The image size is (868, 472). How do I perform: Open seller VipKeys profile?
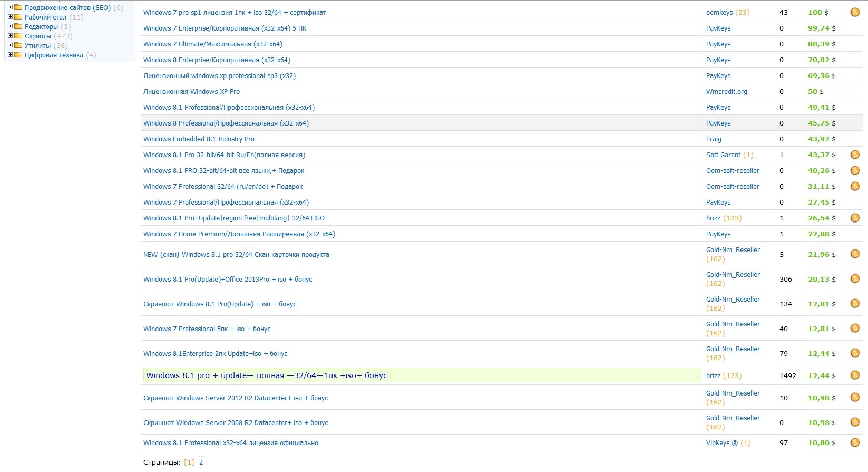coord(722,442)
